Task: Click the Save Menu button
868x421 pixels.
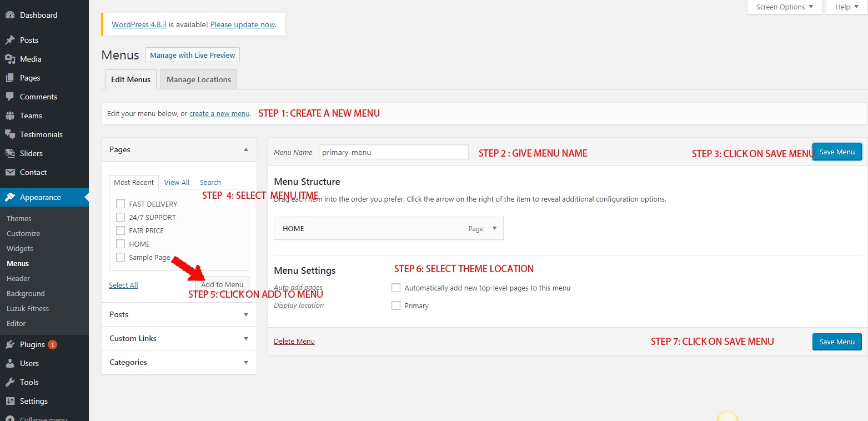Action: pyautogui.click(x=837, y=152)
